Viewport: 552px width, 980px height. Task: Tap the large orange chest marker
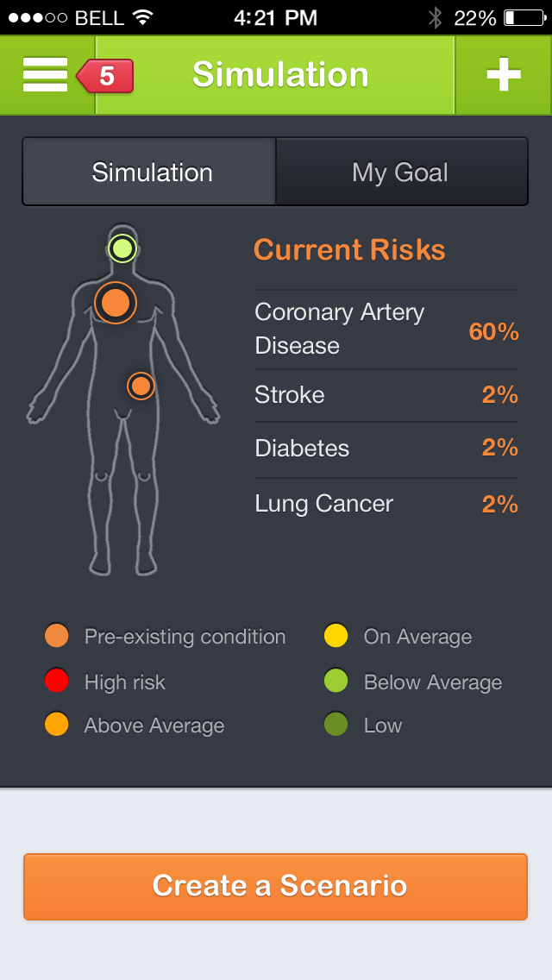[x=115, y=303]
